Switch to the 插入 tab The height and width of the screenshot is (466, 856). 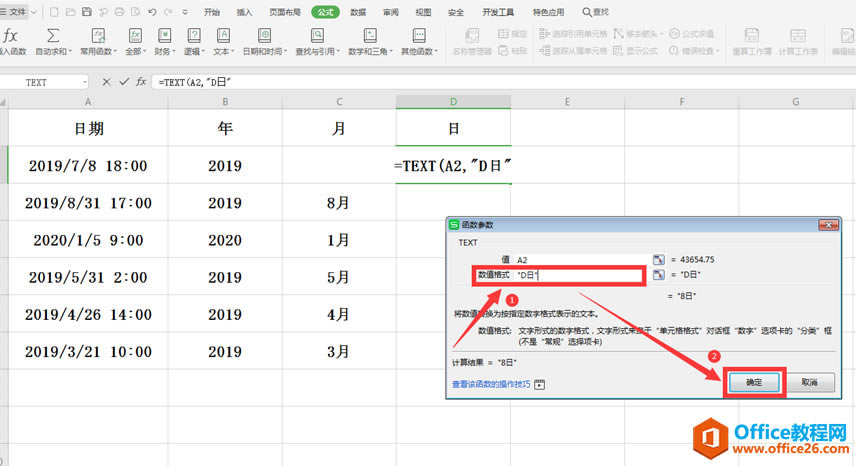click(245, 12)
